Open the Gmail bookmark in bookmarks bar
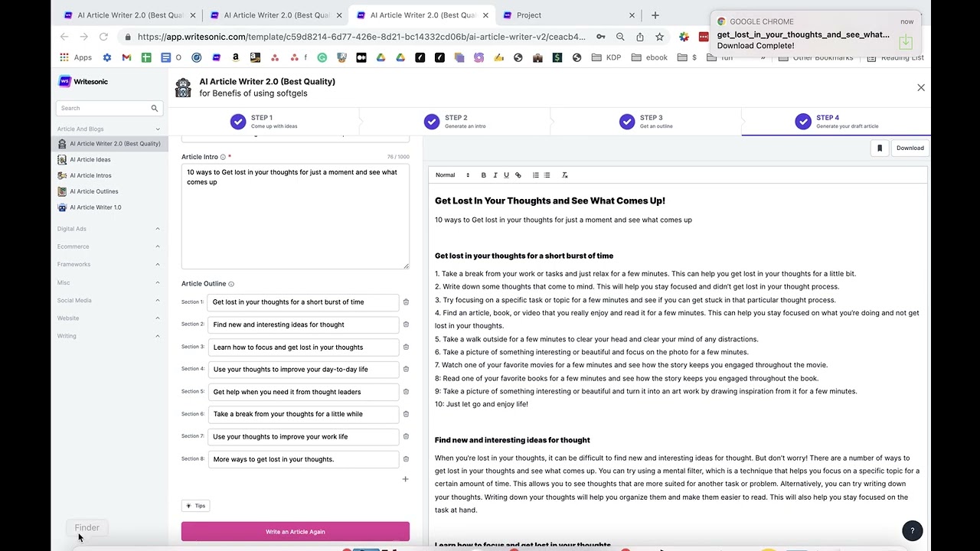This screenshot has width=980, height=551. [126, 57]
